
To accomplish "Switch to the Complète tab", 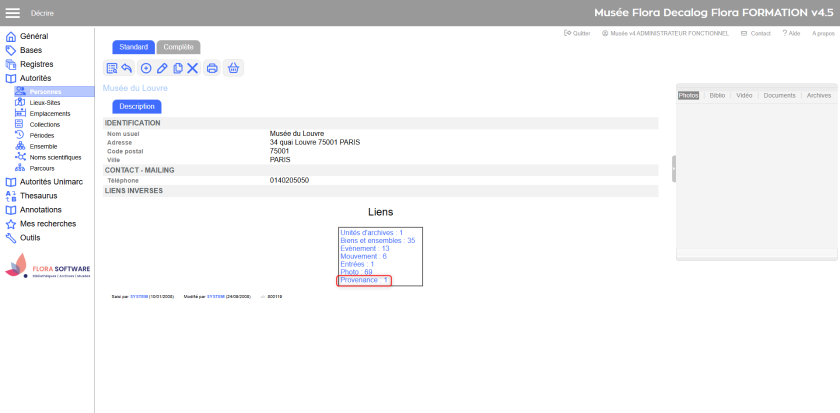I will click(x=178, y=47).
